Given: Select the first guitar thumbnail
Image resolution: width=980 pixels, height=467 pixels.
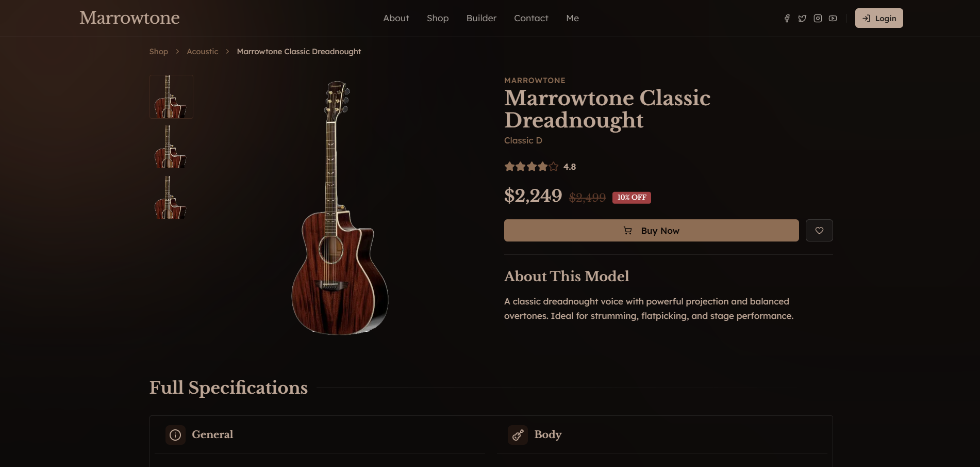Looking at the screenshot, I should 171,97.
